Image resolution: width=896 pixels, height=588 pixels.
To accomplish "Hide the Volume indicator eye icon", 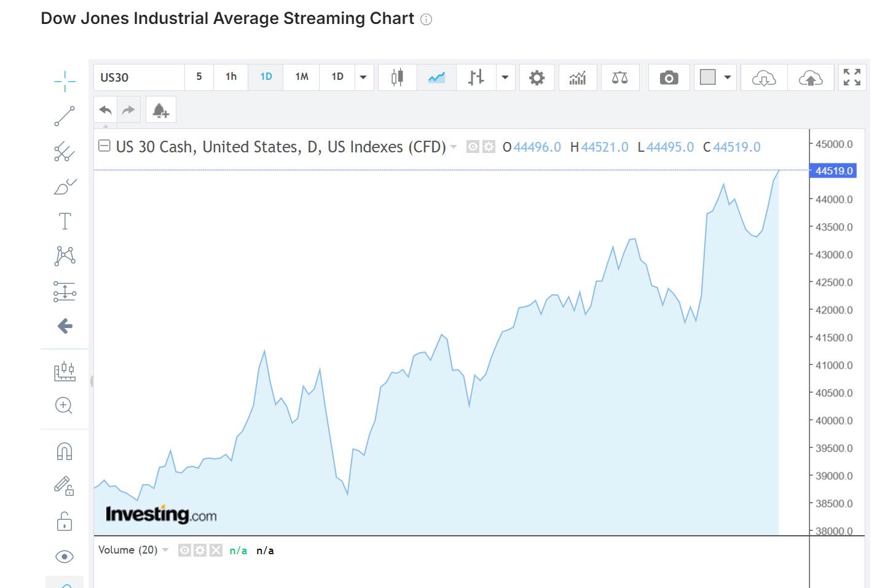I will pos(184,551).
